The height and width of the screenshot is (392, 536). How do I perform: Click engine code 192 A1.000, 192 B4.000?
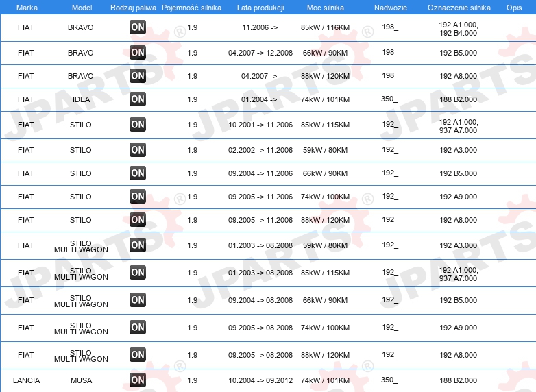click(x=459, y=29)
